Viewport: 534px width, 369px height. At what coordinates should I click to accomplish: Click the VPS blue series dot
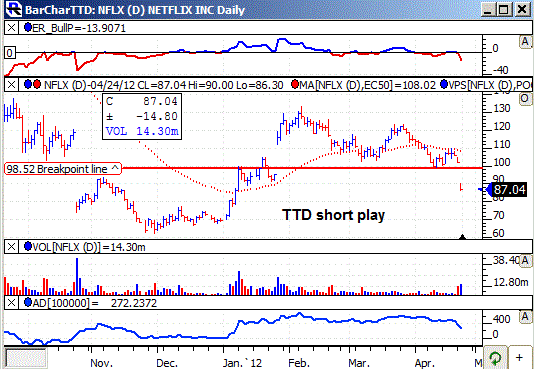pos(444,84)
